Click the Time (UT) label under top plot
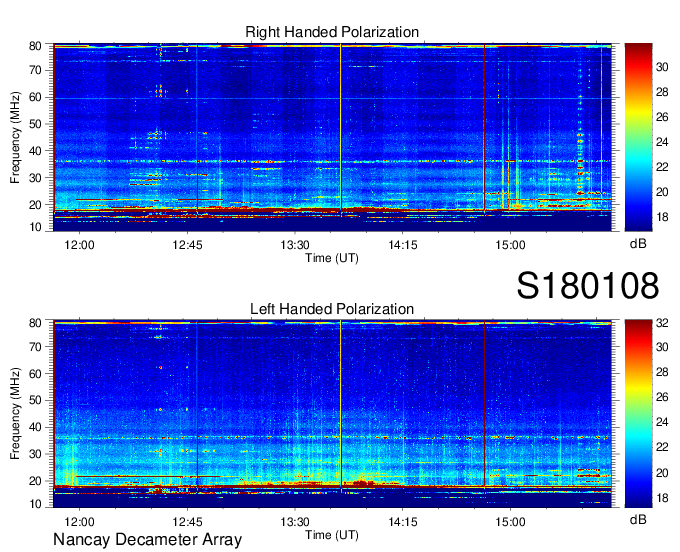The width and height of the screenshot is (680, 552). click(x=332, y=258)
